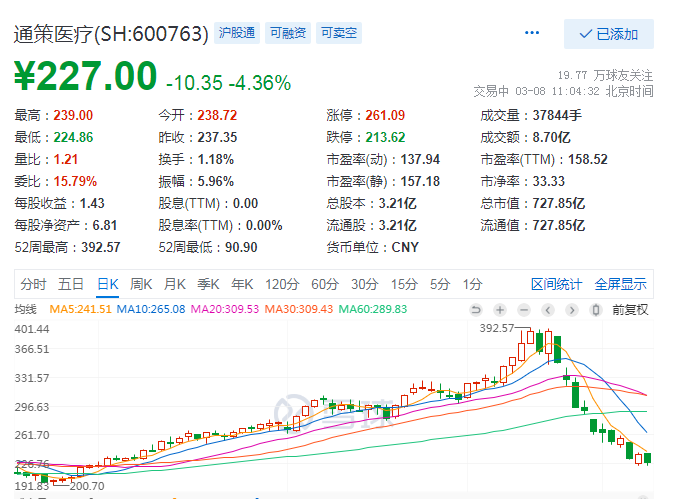
Task: Click the 总市值 value 727.85亿
Action: [559, 203]
